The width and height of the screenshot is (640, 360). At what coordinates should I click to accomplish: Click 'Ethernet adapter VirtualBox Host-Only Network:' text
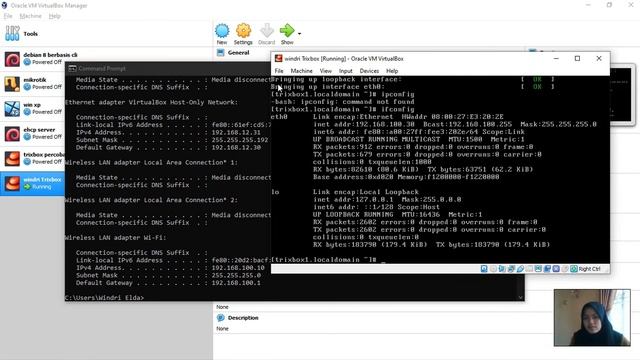click(151, 102)
